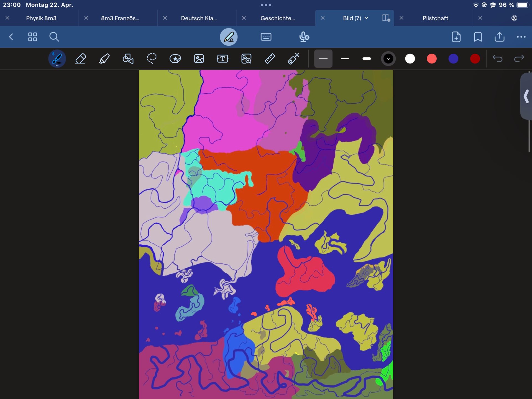Select the Eraser tool

(80, 59)
